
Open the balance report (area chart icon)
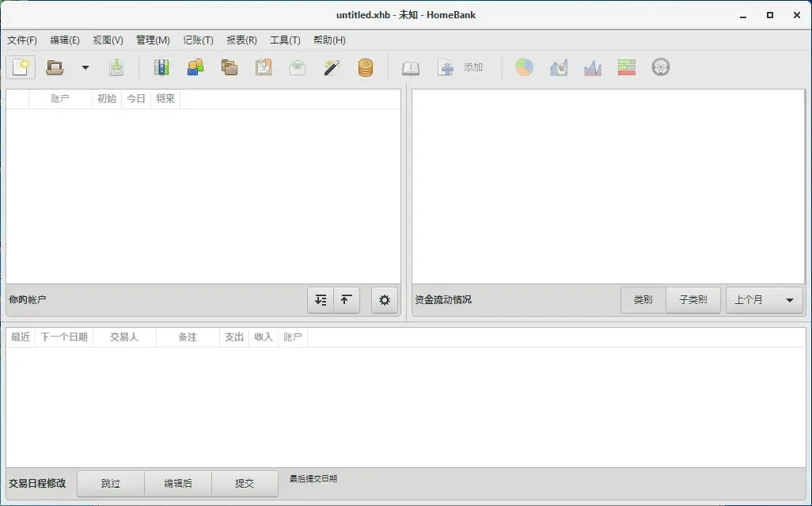593,67
